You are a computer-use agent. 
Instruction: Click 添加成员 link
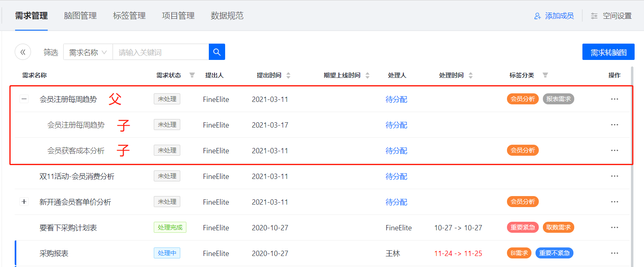pyautogui.click(x=554, y=16)
